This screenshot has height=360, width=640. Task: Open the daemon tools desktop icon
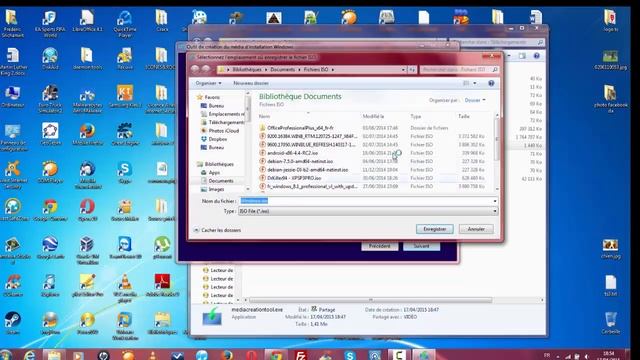click(x=87, y=58)
